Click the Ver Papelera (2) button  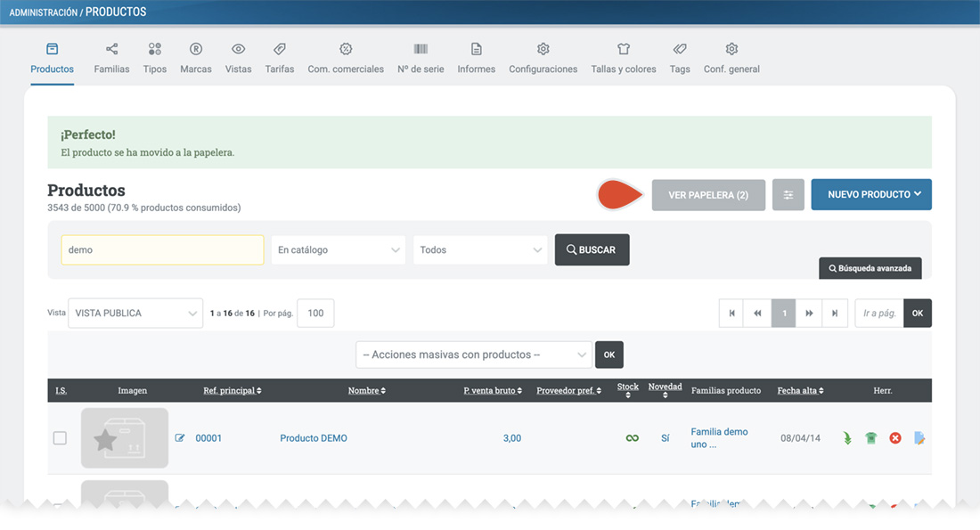coord(708,195)
